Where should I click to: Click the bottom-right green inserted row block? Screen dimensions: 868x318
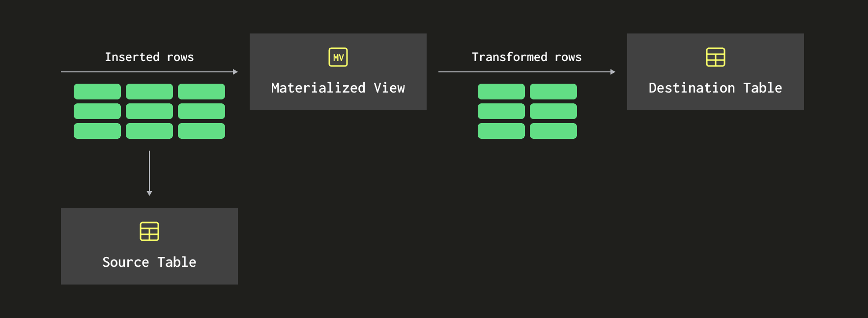[x=202, y=131]
